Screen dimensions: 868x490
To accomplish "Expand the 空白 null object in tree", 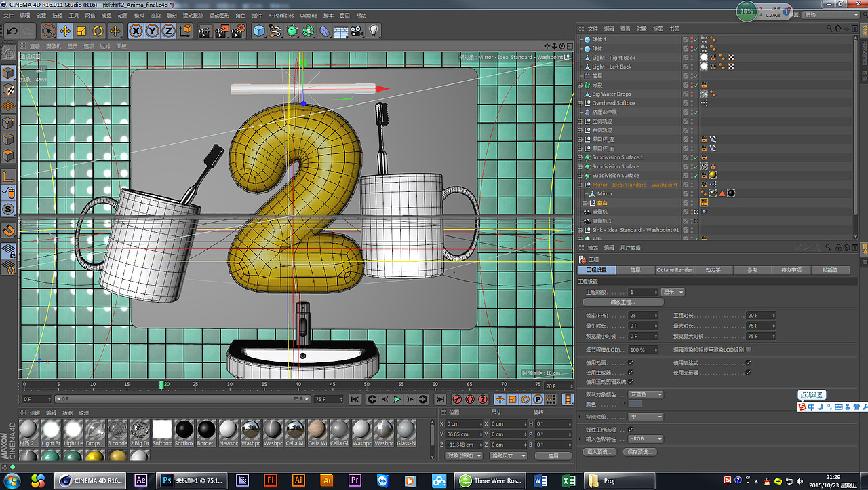I will (x=585, y=203).
